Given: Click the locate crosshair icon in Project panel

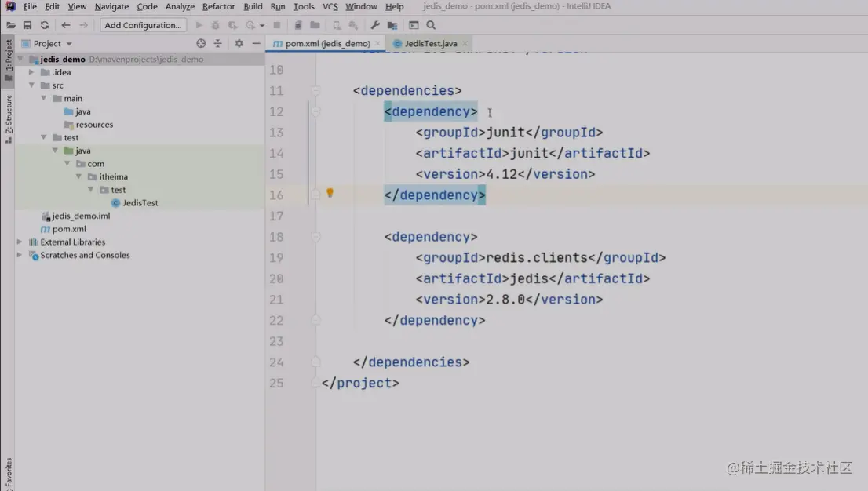Looking at the screenshot, I should click(201, 44).
